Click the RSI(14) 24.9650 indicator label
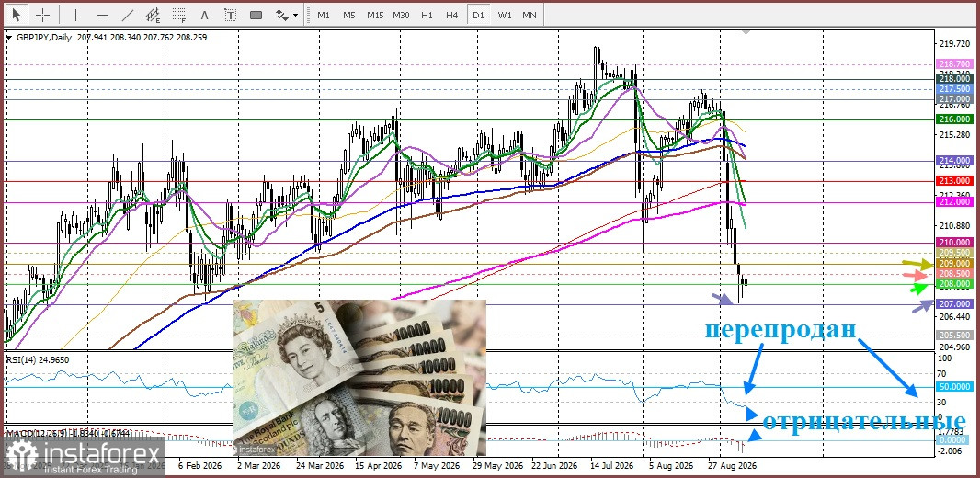 pos(38,360)
